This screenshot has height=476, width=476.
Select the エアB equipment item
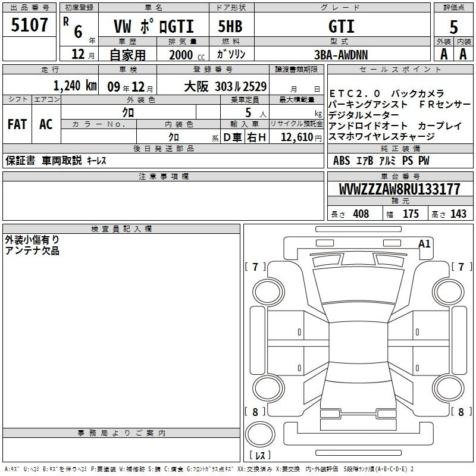[364, 161]
